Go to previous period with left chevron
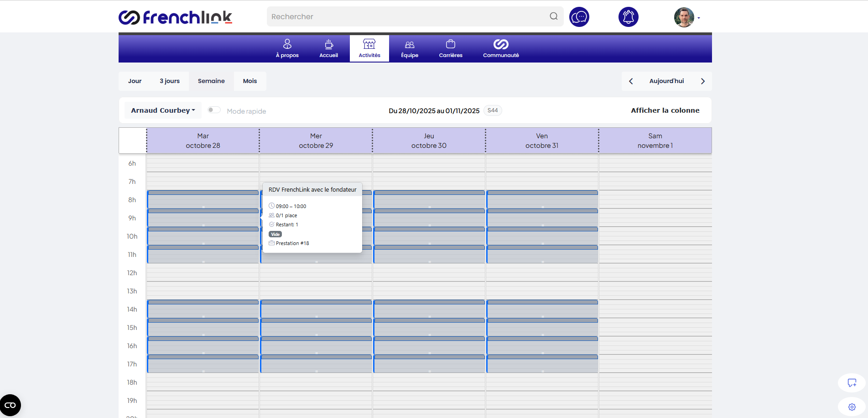The height and width of the screenshot is (418, 868). pyautogui.click(x=631, y=81)
